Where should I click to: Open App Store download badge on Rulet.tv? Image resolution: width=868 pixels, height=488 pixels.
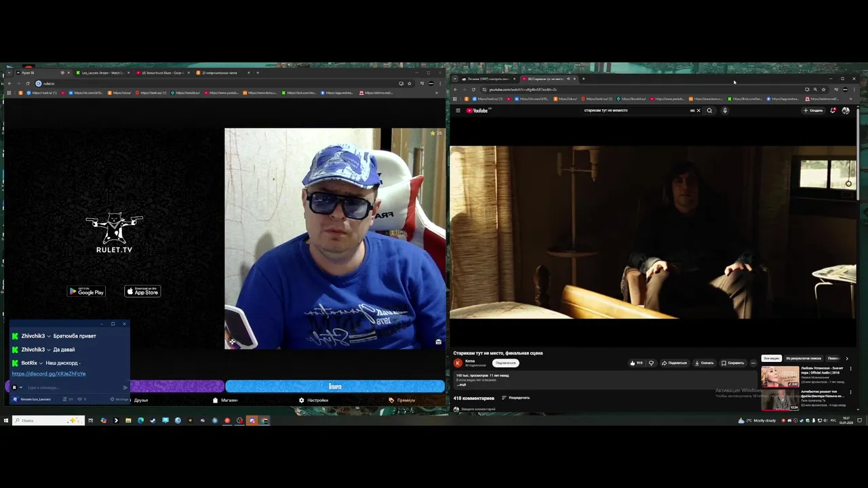tap(142, 291)
